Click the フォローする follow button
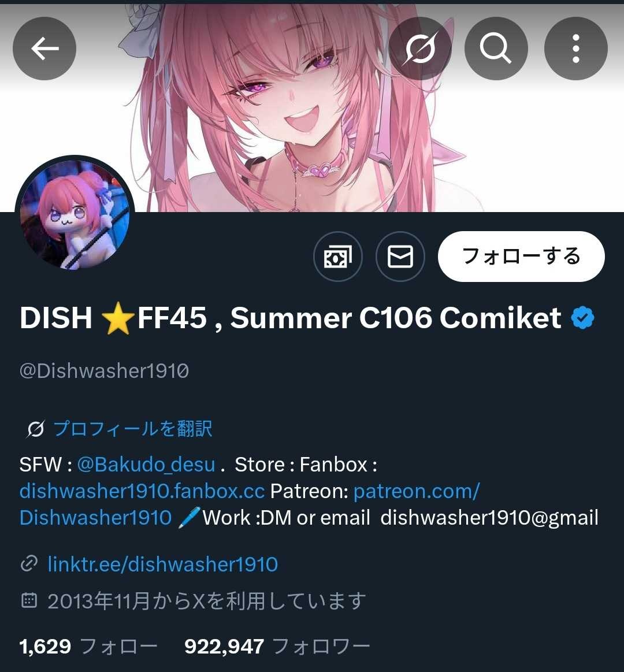624x672 pixels. [521, 257]
